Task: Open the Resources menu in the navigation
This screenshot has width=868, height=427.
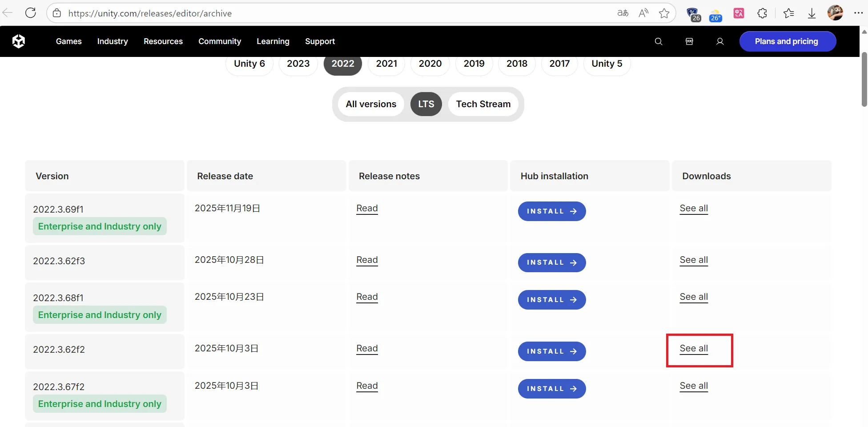Action: tap(163, 41)
